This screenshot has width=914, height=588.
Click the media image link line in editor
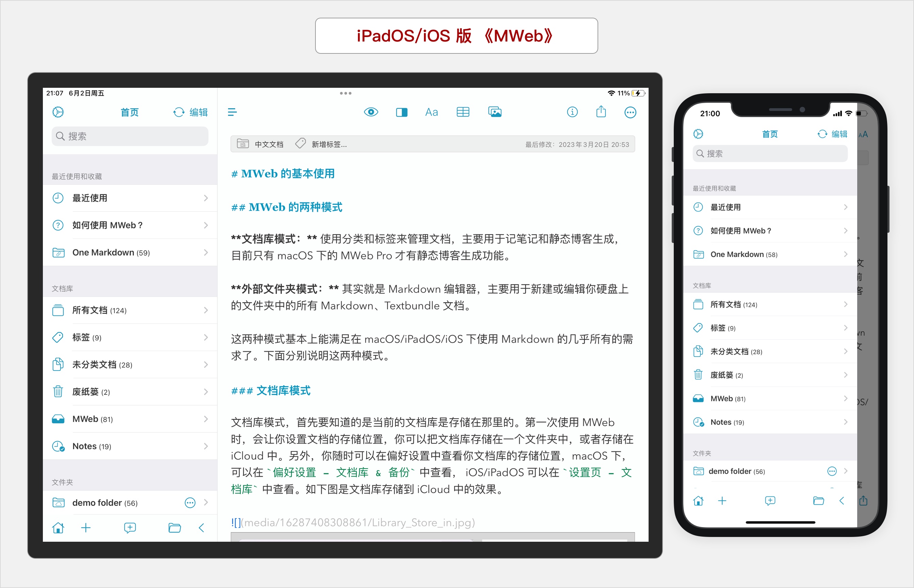click(353, 522)
